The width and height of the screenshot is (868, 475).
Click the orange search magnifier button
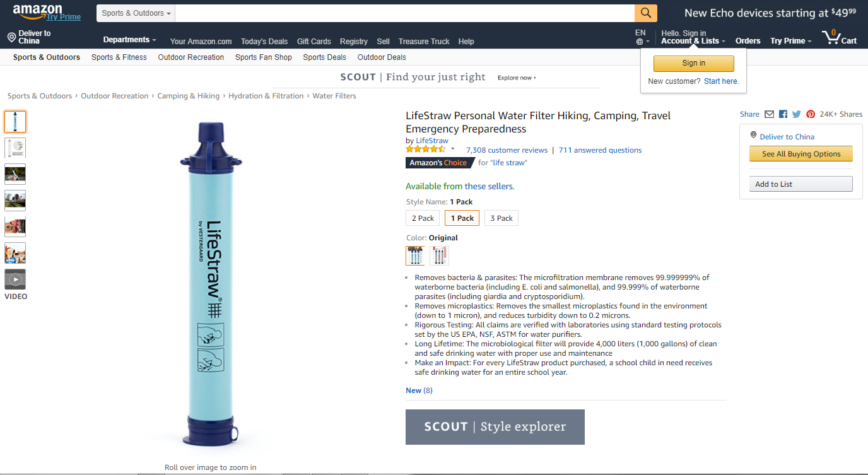tap(645, 13)
